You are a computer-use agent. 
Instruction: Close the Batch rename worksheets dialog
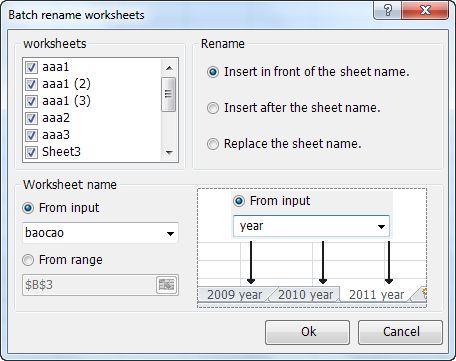[x=425, y=11]
